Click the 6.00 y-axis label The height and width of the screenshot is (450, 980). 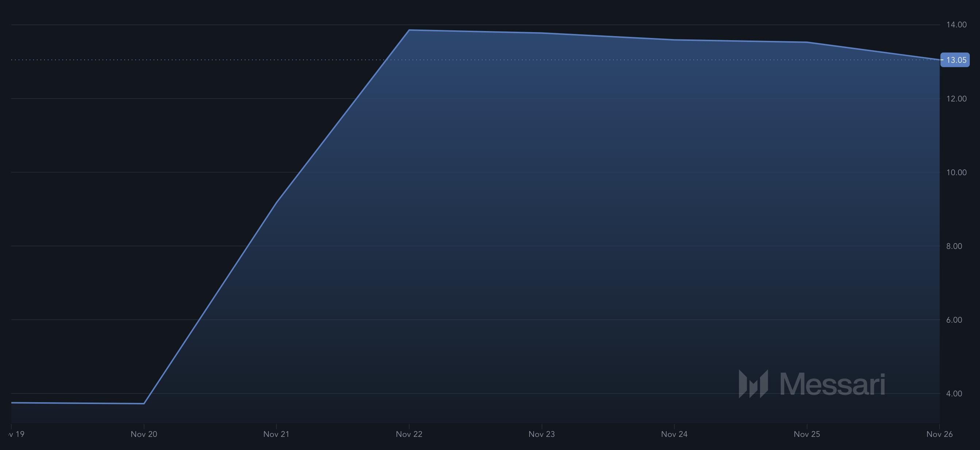point(954,320)
